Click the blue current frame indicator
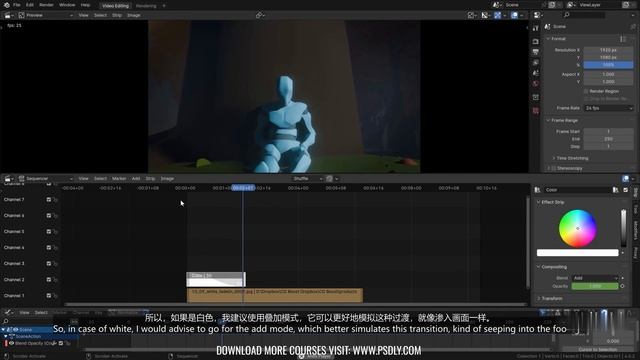 (243, 188)
